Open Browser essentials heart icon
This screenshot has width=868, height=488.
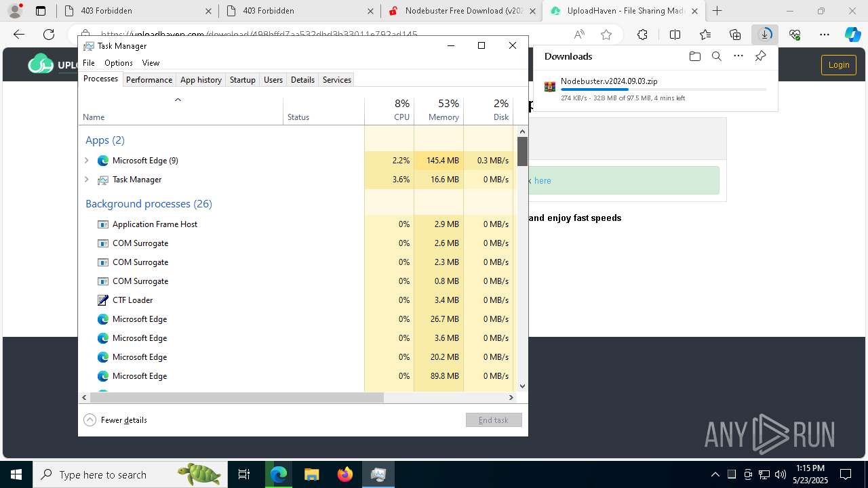tap(795, 35)
